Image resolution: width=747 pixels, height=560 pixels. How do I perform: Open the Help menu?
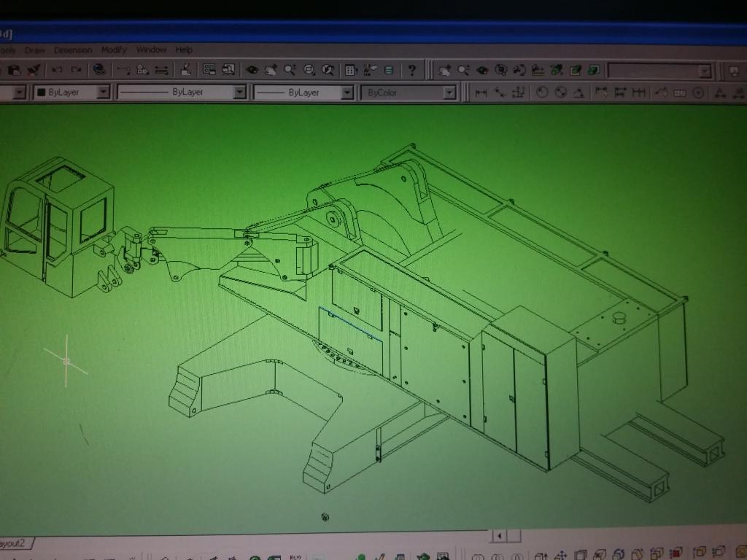pos(184,50)
